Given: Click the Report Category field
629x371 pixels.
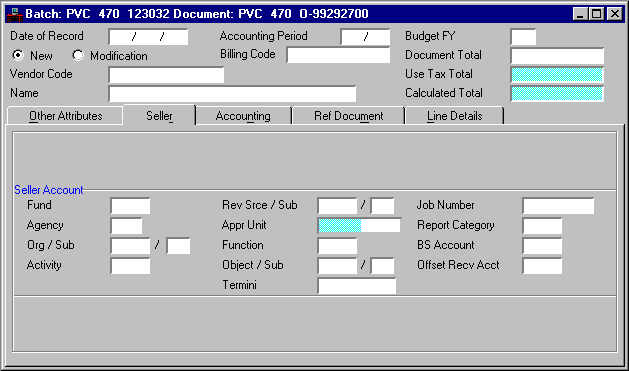Looking at the screenshot, I should pyautogui.click(x=542, y=226).
